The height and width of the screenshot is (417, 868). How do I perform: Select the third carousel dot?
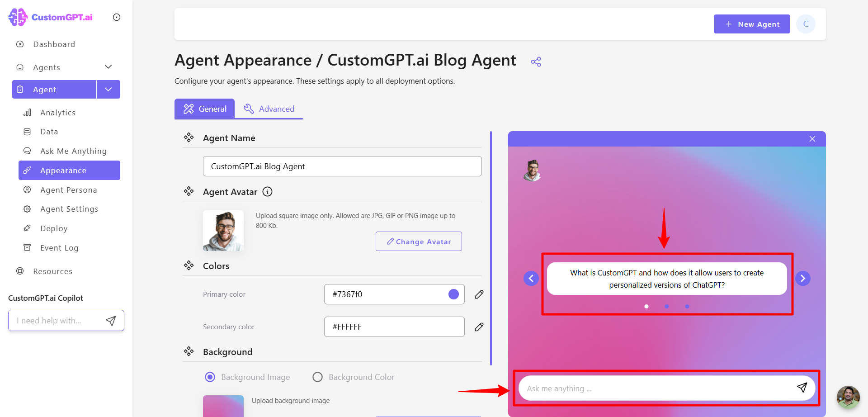click(687, 306)
